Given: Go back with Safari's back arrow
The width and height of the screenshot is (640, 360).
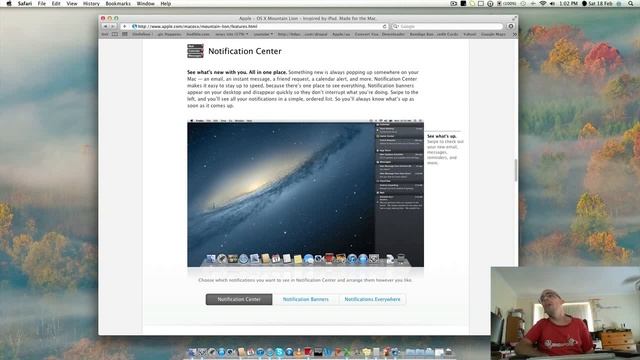Looking at the screenshot, I should coord(105,26).
